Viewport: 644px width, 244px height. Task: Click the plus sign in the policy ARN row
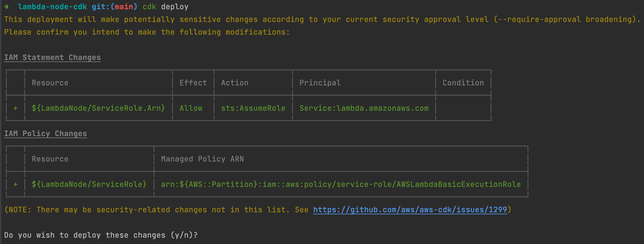(16, 184)
